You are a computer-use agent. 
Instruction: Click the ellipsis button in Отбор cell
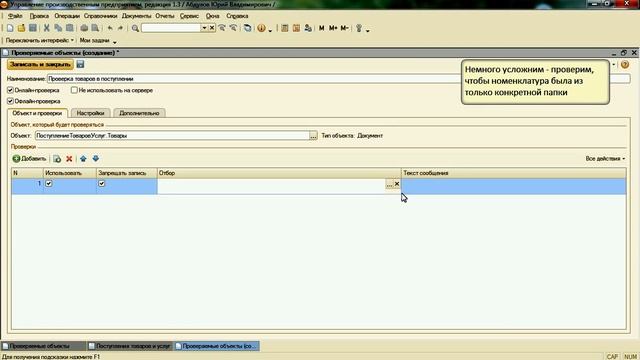[x=389, y=184]
